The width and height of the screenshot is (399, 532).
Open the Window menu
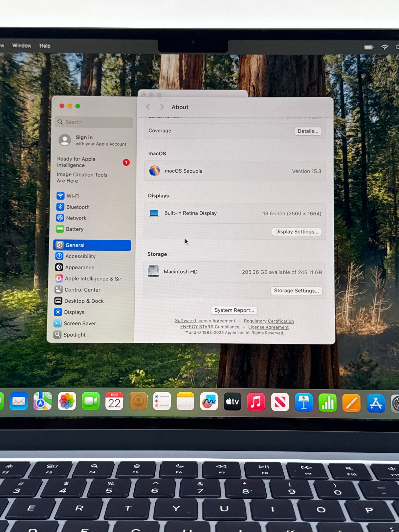click(22, 46)
